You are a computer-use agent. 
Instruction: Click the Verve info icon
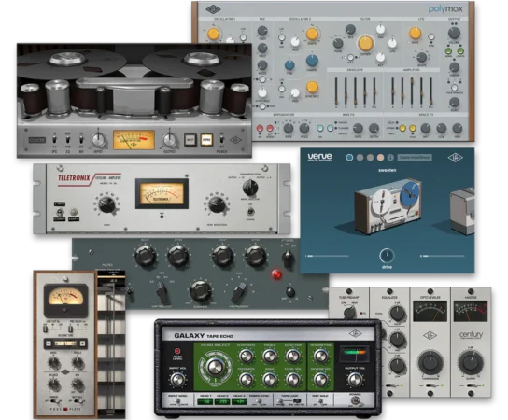(x=390, y=158)
